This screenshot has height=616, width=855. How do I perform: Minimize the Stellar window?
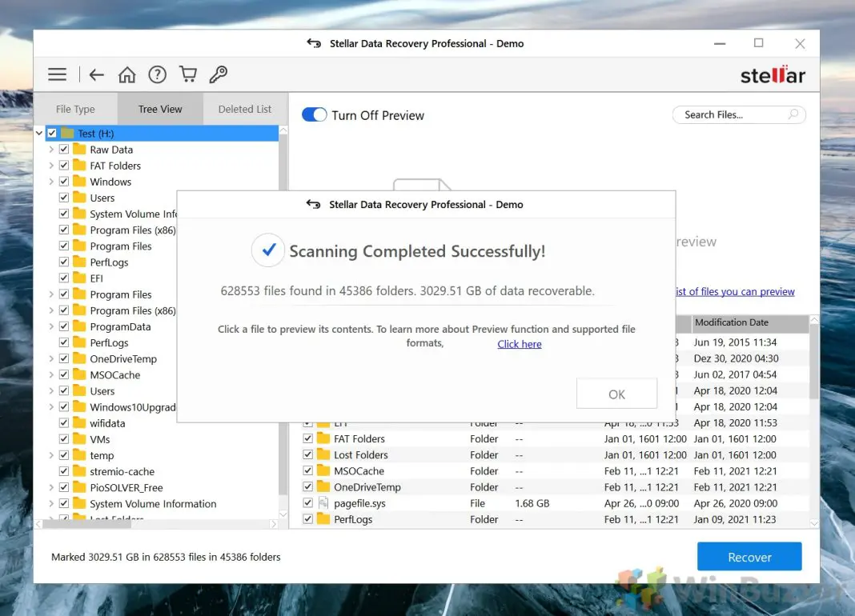pos(720,44)
